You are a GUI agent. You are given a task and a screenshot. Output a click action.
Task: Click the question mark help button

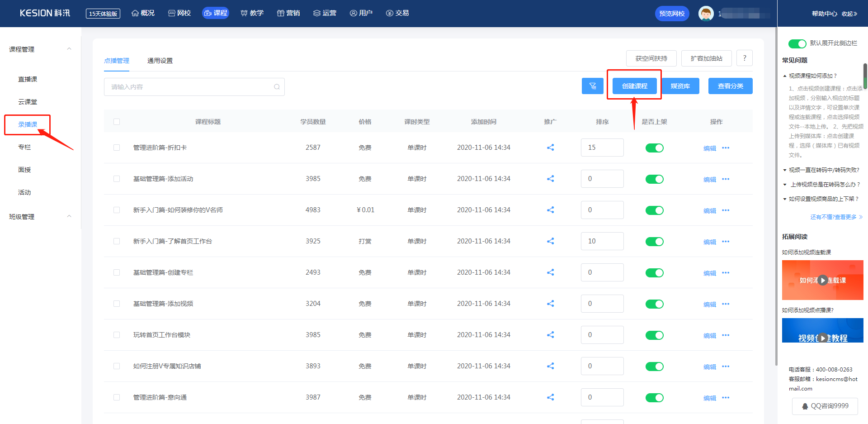[x=744, y=58]
